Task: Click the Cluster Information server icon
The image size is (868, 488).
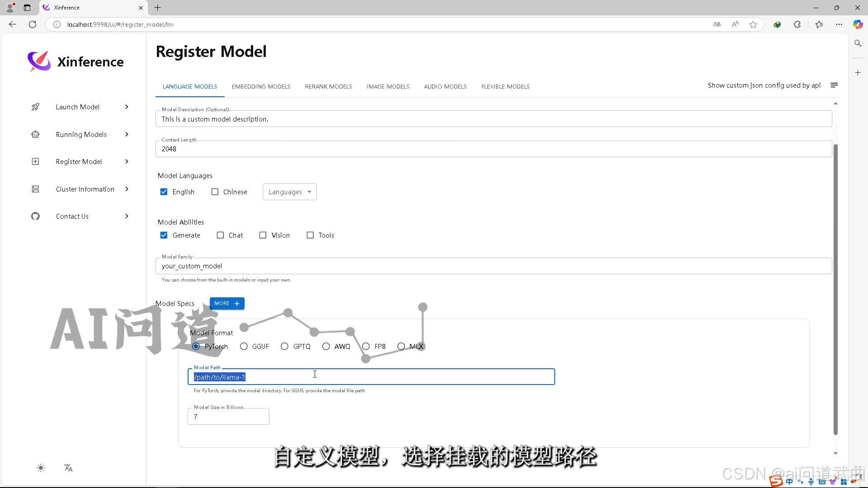Action: pyautogui.click(x=35, y=189)
